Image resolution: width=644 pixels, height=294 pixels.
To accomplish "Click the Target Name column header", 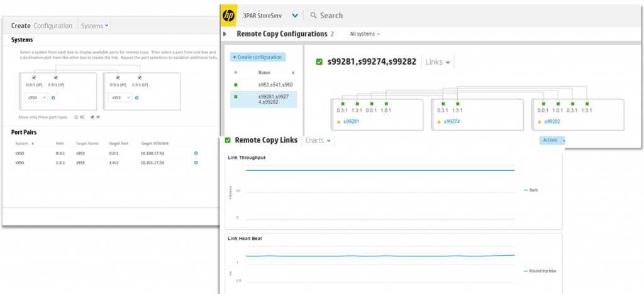I will [x=86, y=143].
